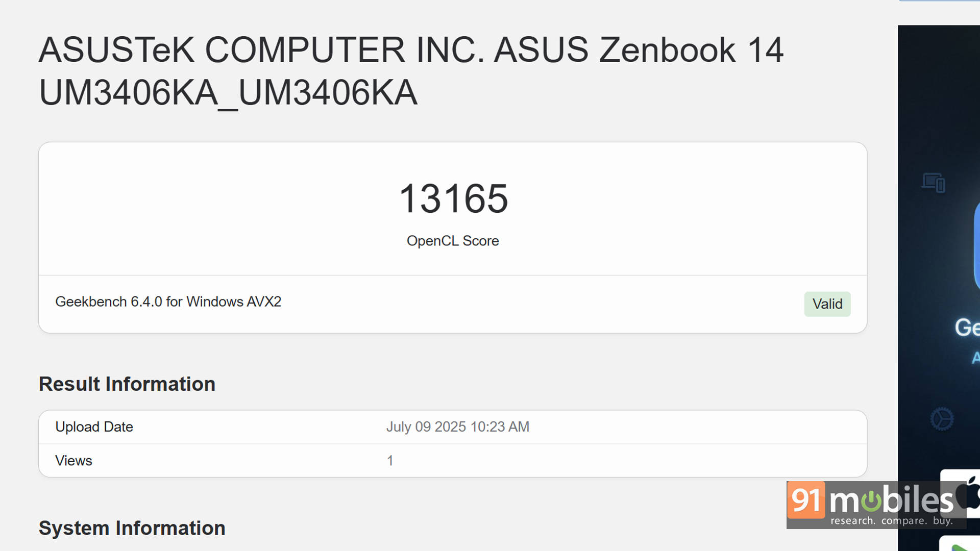Click the 13165 score number
This screenshot has height=551, width=980.
point(453,198)
